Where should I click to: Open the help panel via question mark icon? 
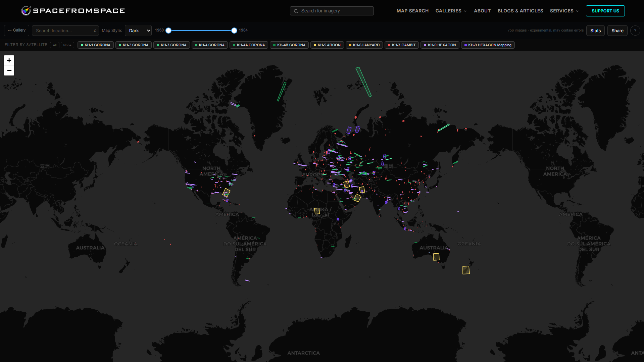tap(635, 30)
